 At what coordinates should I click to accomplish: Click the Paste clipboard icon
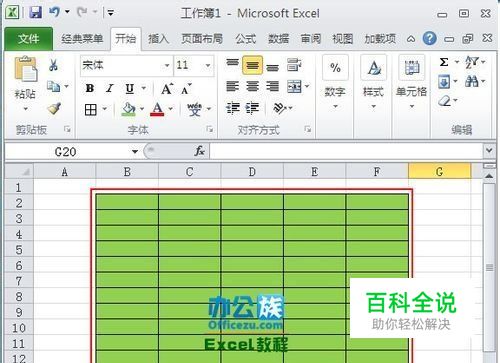[x=26, y=69]
